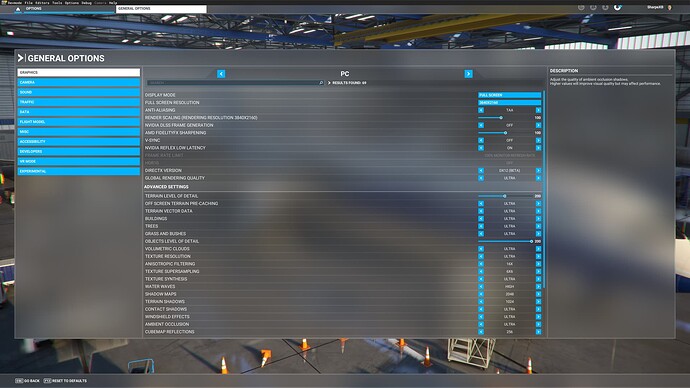The height and width of the screenshot is (388, 690).
Task: Click the settings search input field
Action: 232,83
